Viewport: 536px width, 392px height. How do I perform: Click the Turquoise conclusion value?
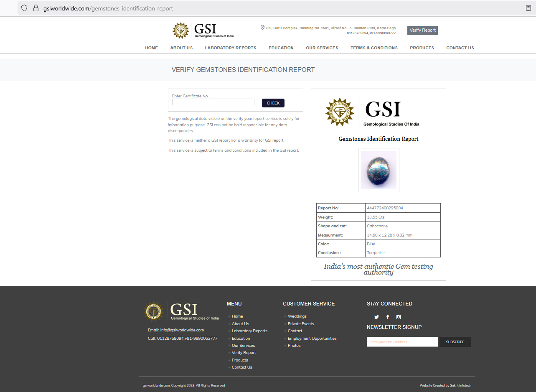(376, 253)
